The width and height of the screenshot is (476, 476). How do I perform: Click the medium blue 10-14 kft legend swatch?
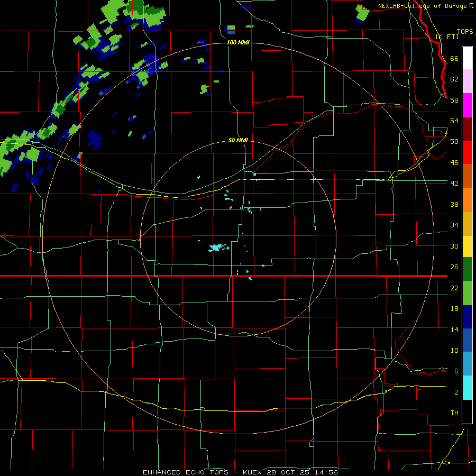[467, 340]
